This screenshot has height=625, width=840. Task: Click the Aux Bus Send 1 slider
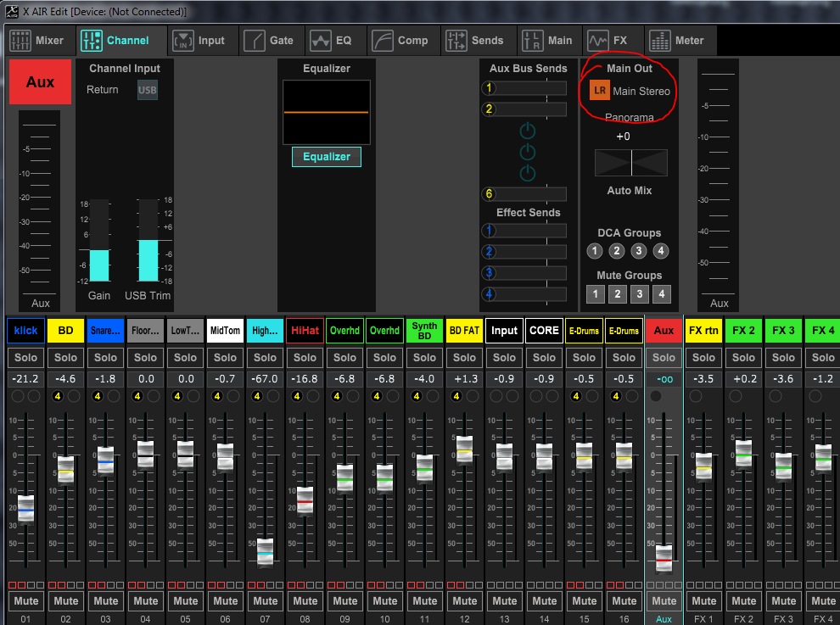tap(524, 88)
